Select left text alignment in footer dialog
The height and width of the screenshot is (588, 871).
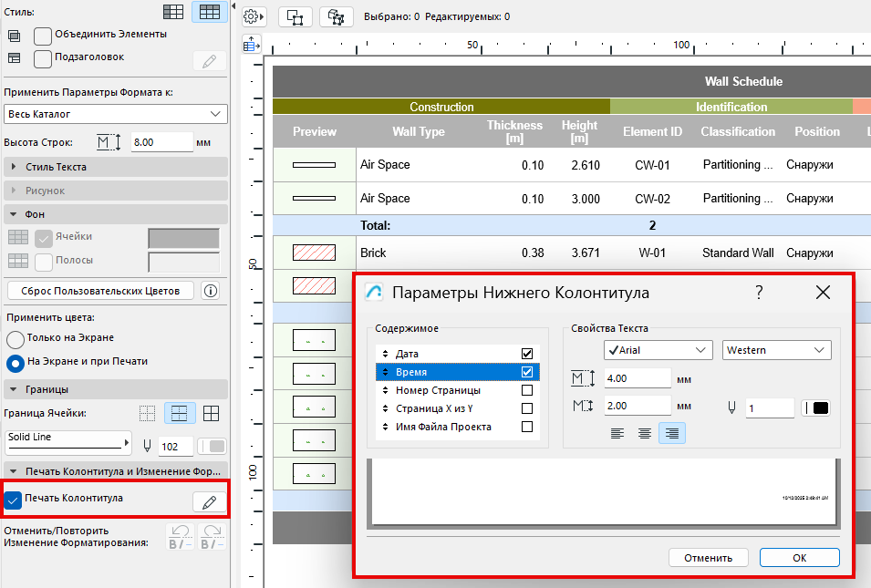click(617, 433)
